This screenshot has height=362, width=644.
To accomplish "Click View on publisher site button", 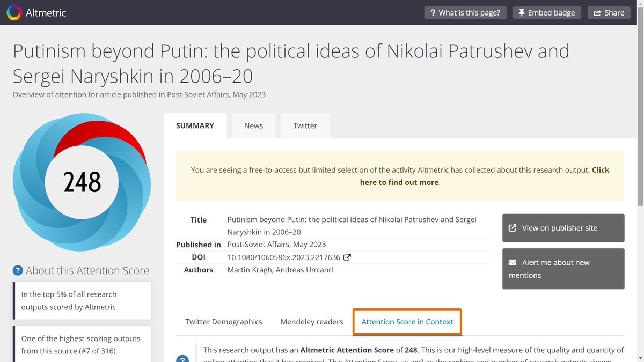I will point(563,228).
